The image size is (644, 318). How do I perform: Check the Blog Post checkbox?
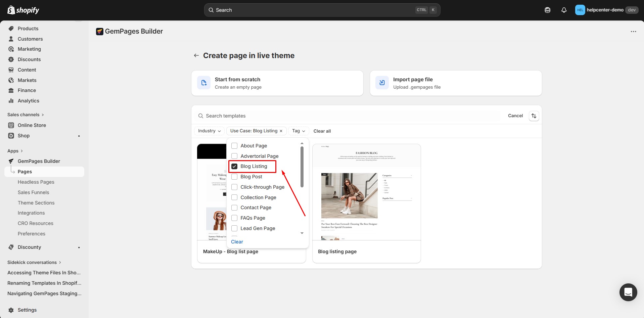tap(234, 177)
